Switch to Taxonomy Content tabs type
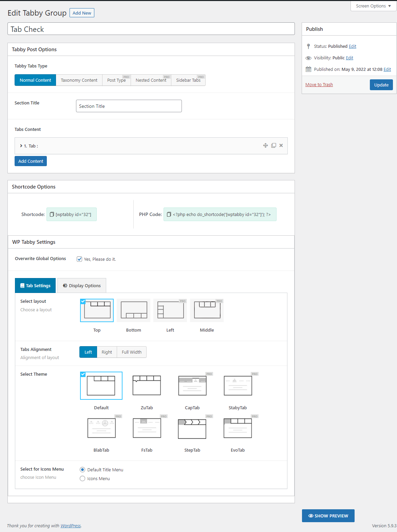The image size is (397, 532). pos(79,80)
